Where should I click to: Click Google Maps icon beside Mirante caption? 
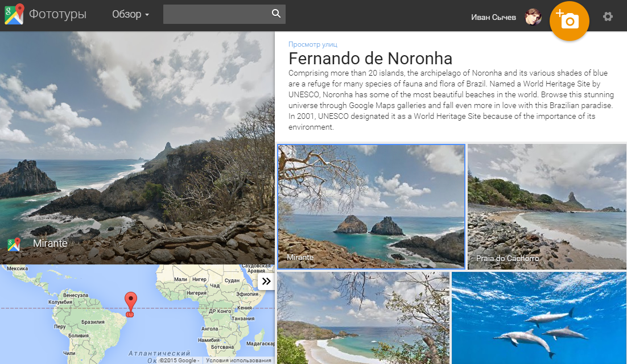coord(14,244)
